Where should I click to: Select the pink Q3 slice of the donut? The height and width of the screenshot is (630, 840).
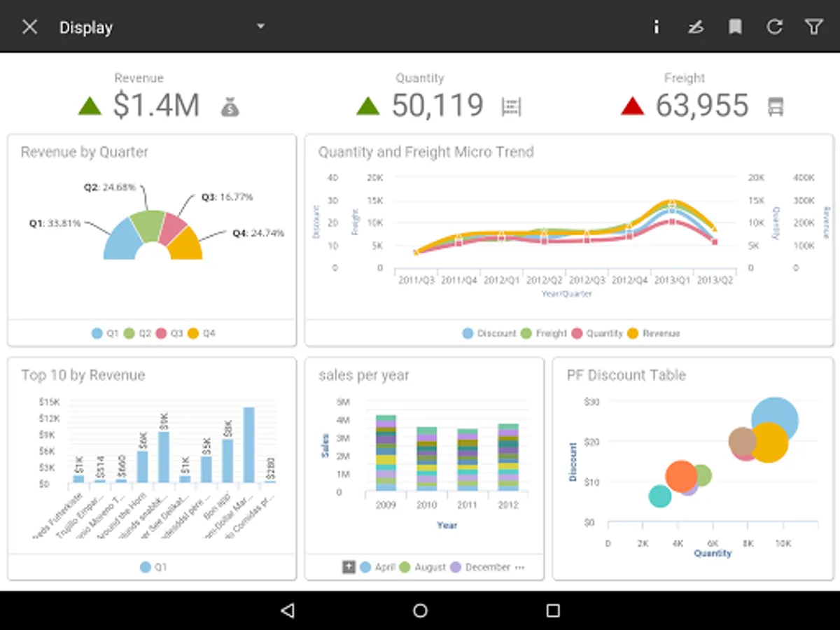[174, 230]
